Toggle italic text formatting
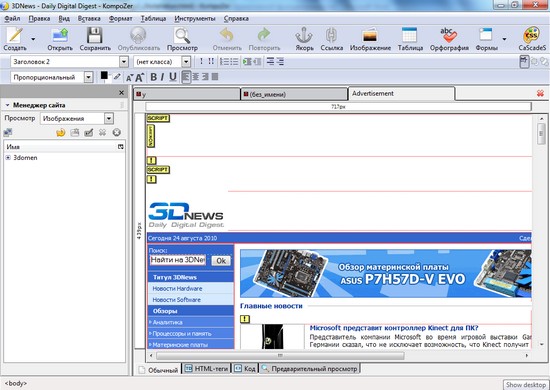550x390 pixels. point(162,77)
